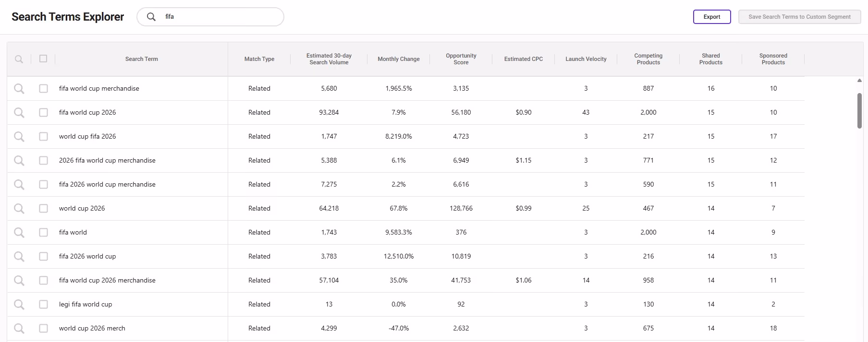Image resolution: width=868 pixels, height=342 pixels.
Task: Sort by the Monthly Change column header
Action: pyautogui.click(x=399, y=59)
